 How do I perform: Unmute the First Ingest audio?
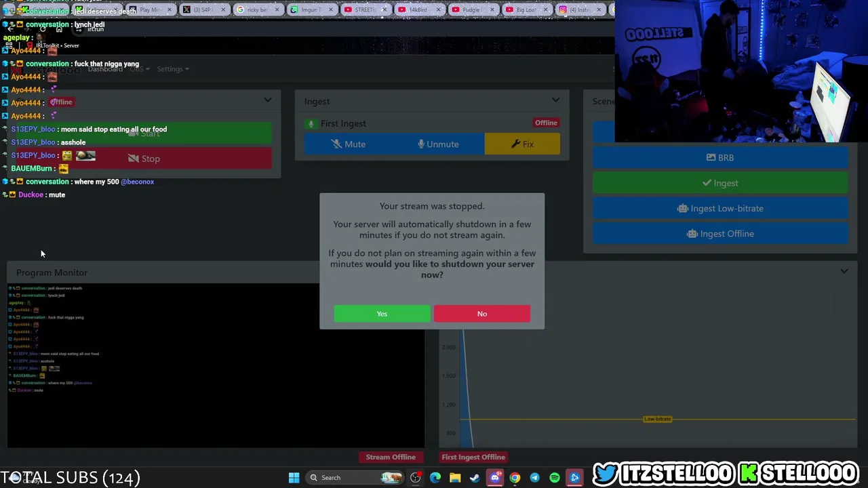coord(439,144)
